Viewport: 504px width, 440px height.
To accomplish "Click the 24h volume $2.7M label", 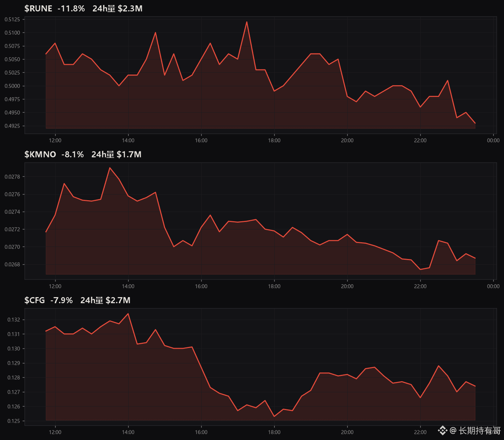I will [x=105, y=300].
